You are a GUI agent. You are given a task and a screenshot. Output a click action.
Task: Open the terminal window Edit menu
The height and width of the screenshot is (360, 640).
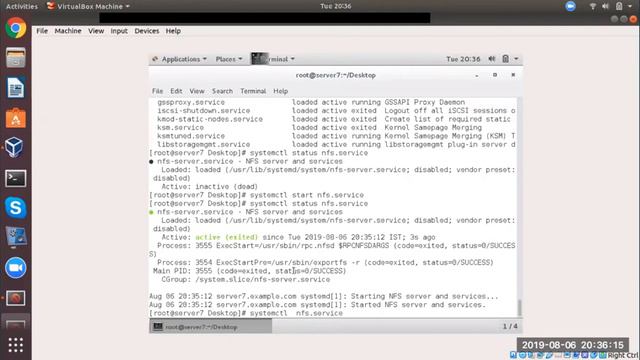click(x=176, y=91)
